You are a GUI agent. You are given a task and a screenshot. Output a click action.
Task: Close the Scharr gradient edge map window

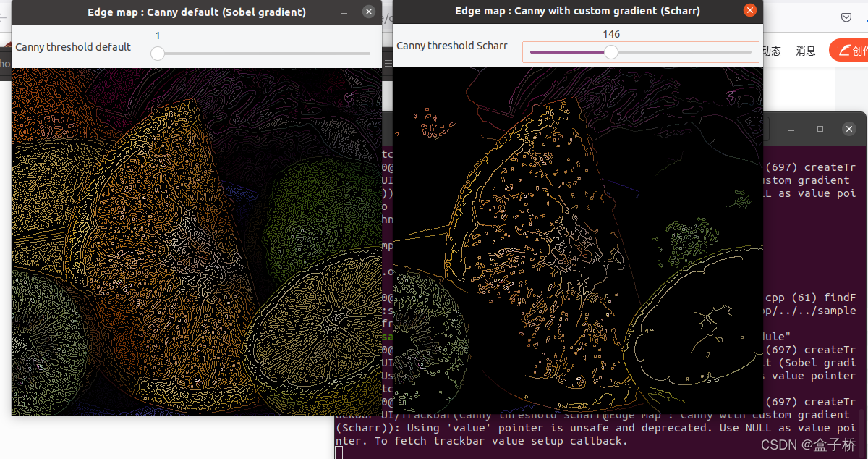[750, 11]
